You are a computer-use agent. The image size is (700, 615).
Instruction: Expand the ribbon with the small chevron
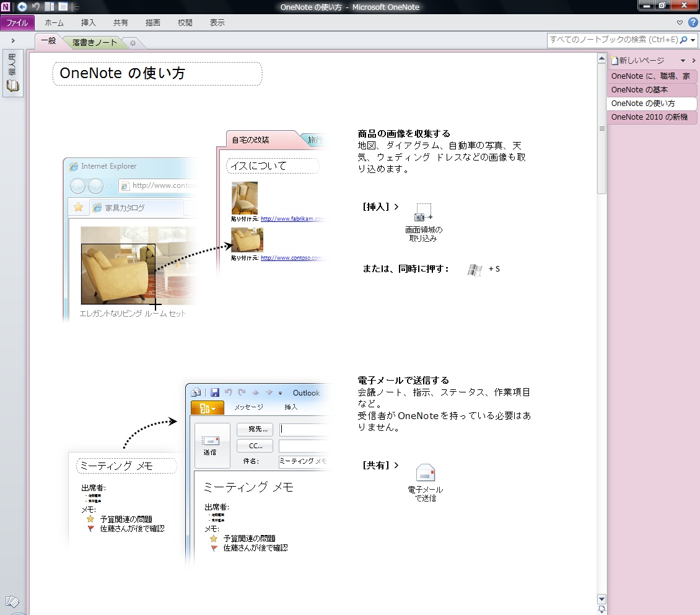[680, 22]
